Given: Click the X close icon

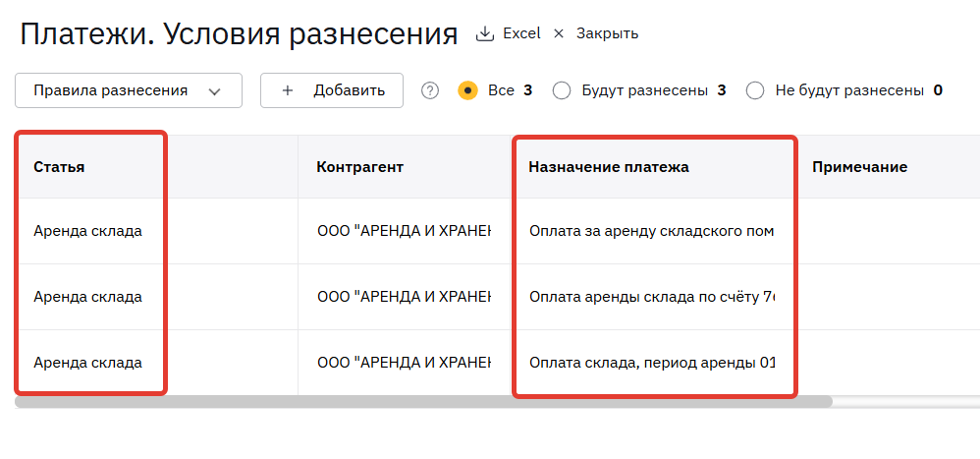Looking at the screenshot, I should (x=559, y=33).
